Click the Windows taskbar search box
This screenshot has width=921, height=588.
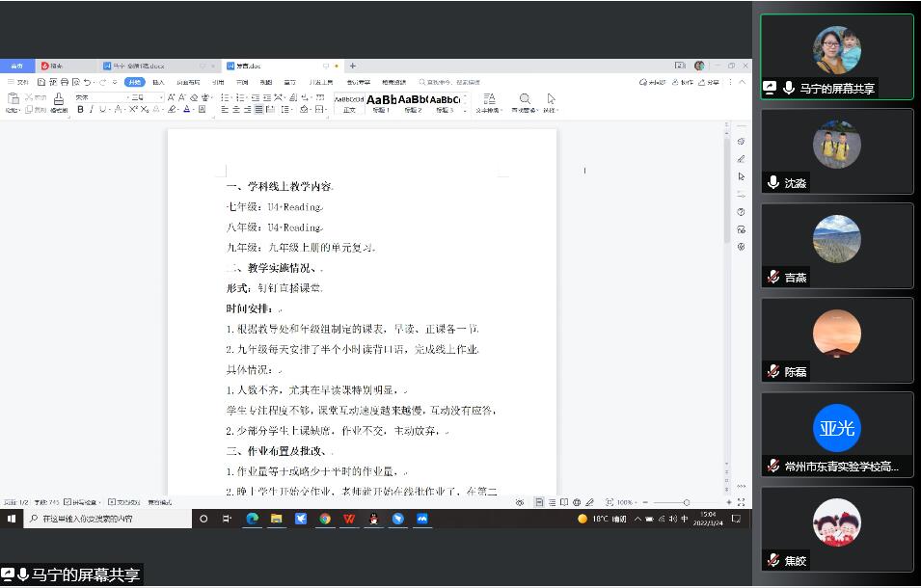tap(106, 519)
